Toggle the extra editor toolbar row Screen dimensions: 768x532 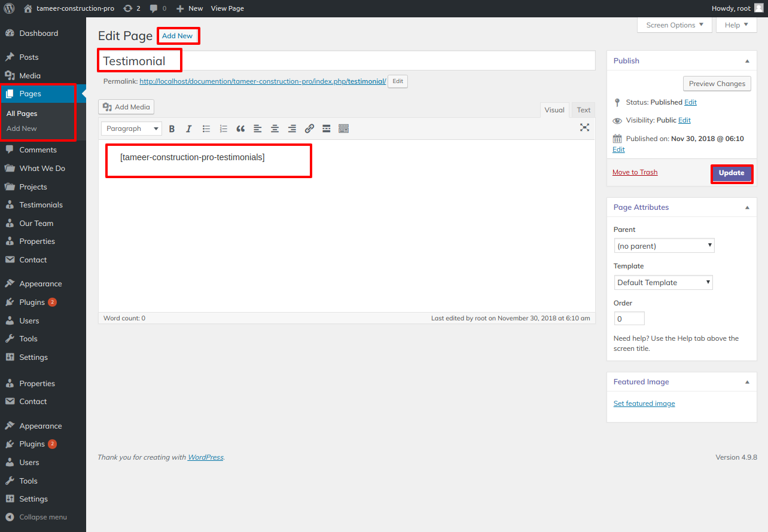click(343, 129)
